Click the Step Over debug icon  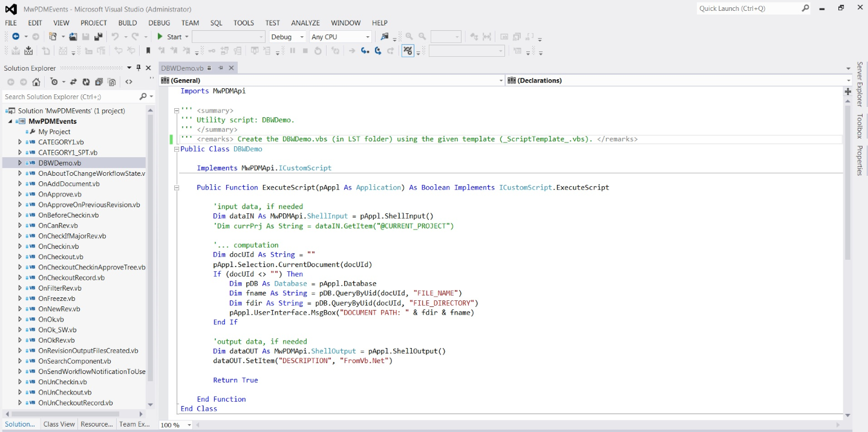coord(378,51)
